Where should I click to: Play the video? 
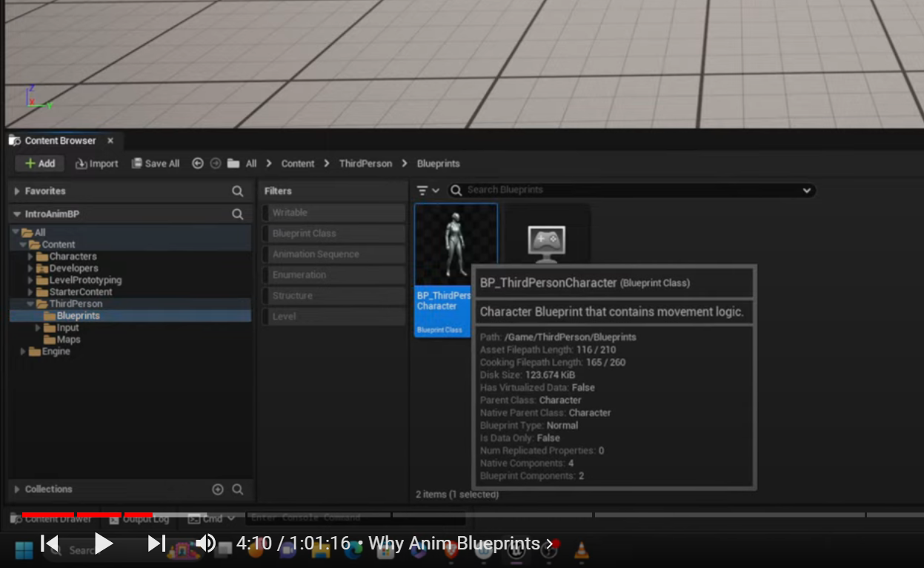[103, 544]
